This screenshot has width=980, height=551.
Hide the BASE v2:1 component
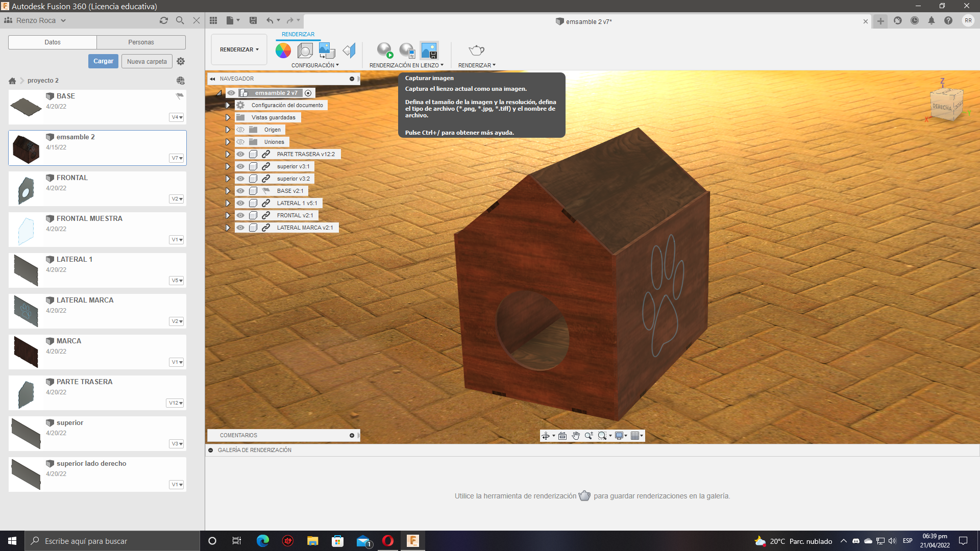click(240, 191)
